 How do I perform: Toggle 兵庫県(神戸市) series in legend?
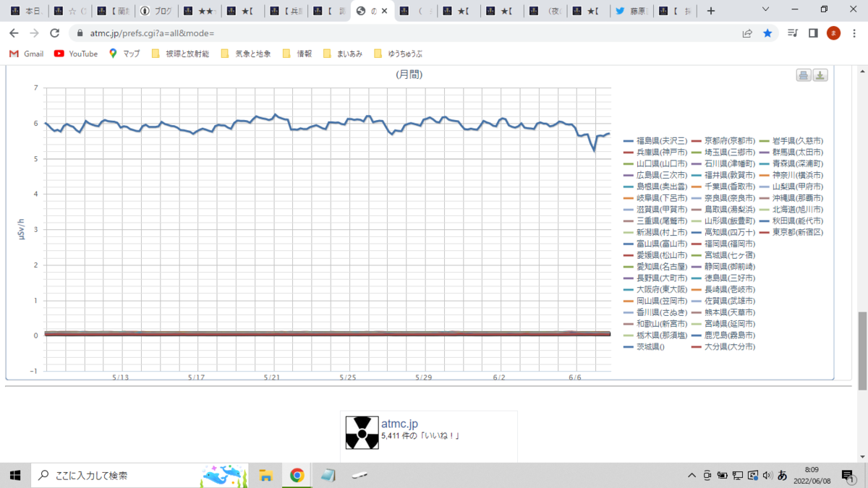point(655,152)
